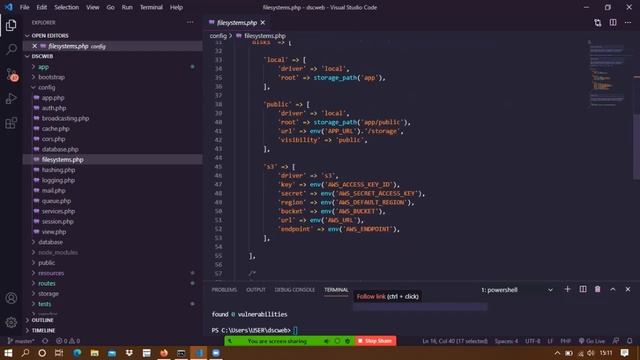Click the master branch status item
640x360 pixels.
[x=21, y=341]
